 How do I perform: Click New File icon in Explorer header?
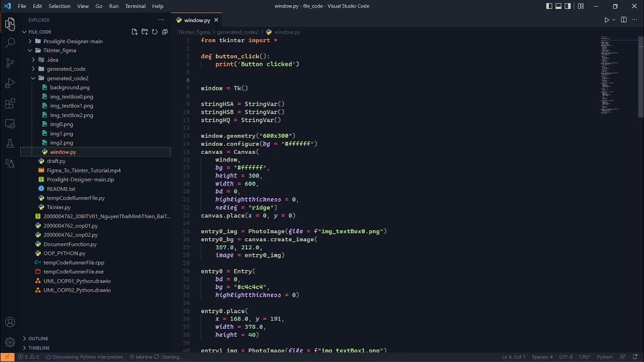(x=134, y=32)
